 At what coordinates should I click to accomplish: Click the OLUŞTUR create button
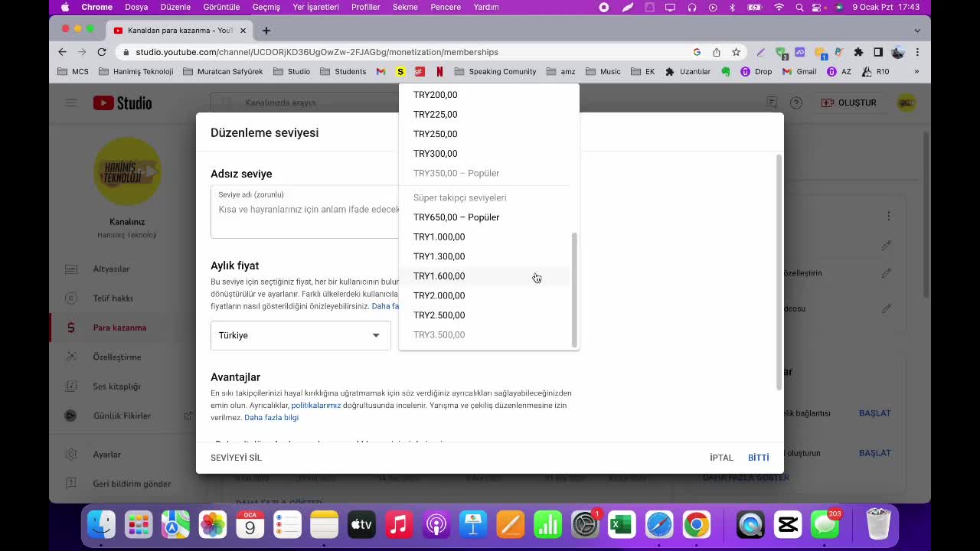(x=848, y=103)
